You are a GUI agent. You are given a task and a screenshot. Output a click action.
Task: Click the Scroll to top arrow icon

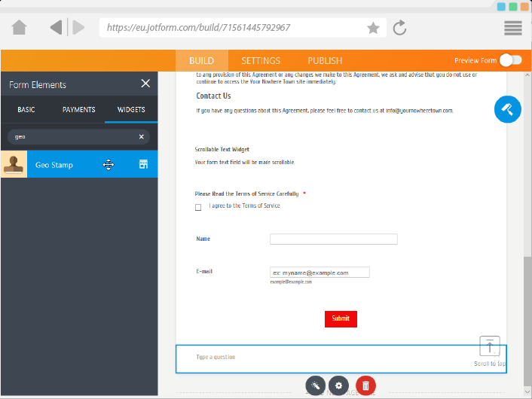[x=490, y=346]
